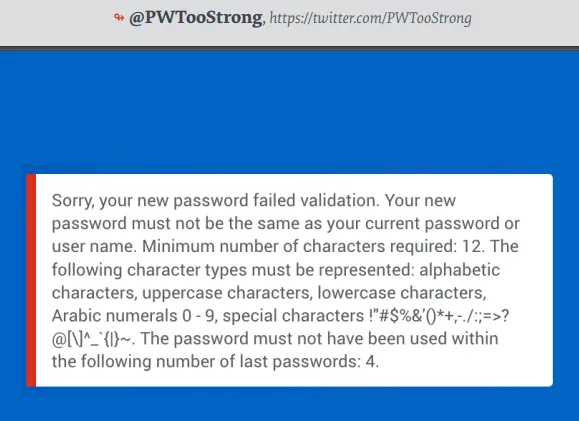Follow the https://twitter.com/PWTooStrong link
This screenshot has height=421, width=579.
pos(370,18)
